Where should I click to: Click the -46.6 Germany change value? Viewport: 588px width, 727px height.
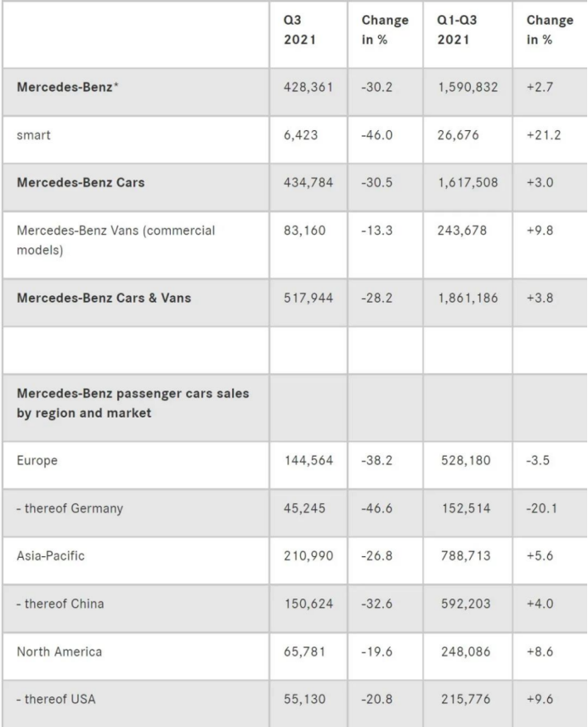click(x=378, y=508)
